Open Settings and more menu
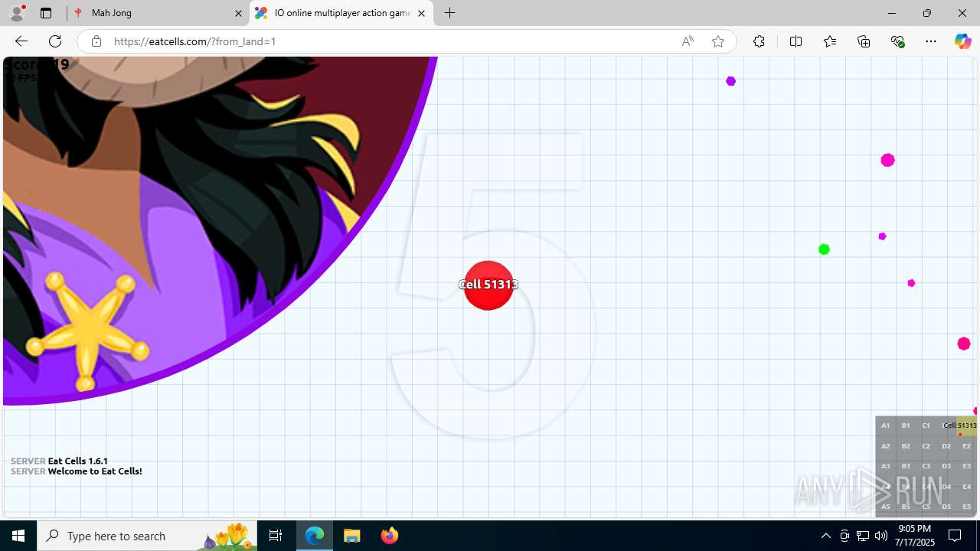This screenshot has height=551, width=980. [x=931, y=41]
